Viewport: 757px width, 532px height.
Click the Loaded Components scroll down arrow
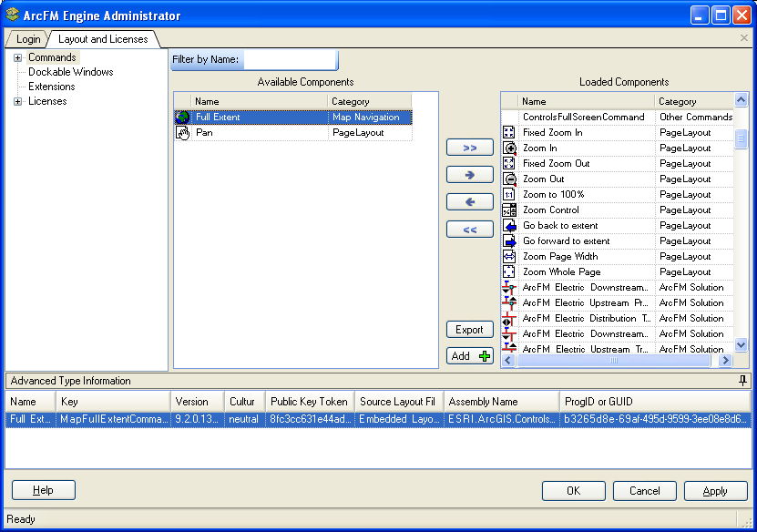pyautogui.click(x=742, y=344)
